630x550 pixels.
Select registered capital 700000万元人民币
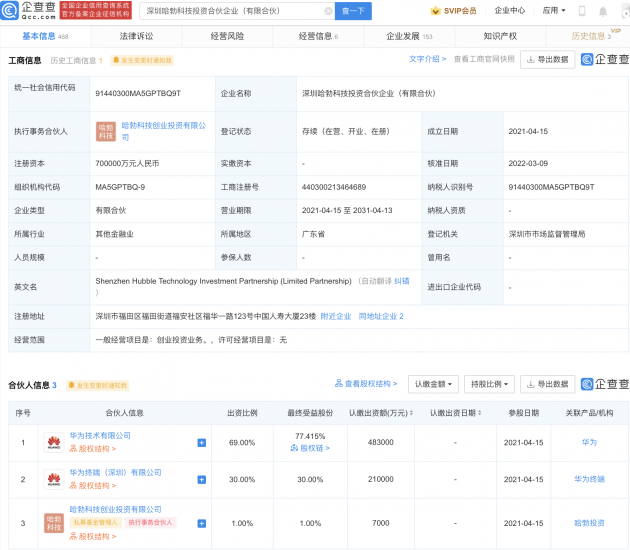[127, 164]
